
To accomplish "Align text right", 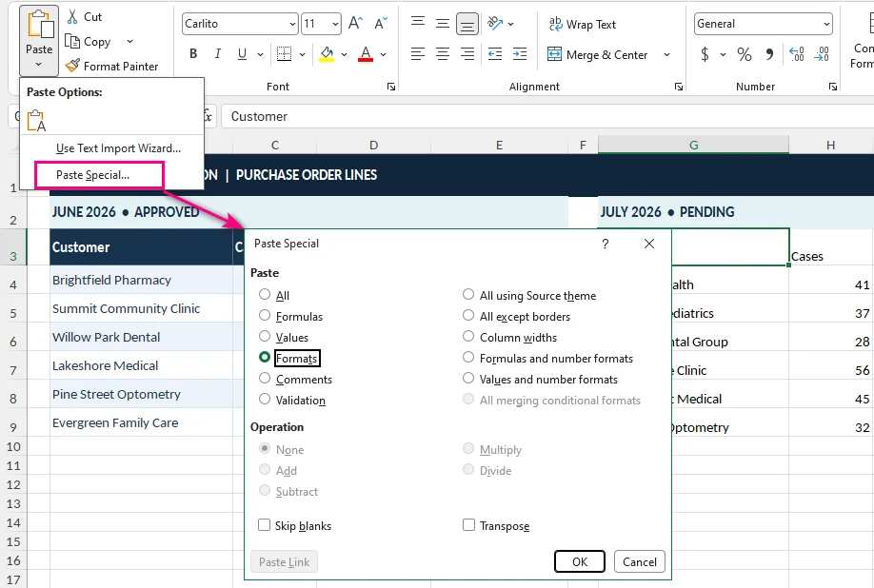I will tap(467, 54).
